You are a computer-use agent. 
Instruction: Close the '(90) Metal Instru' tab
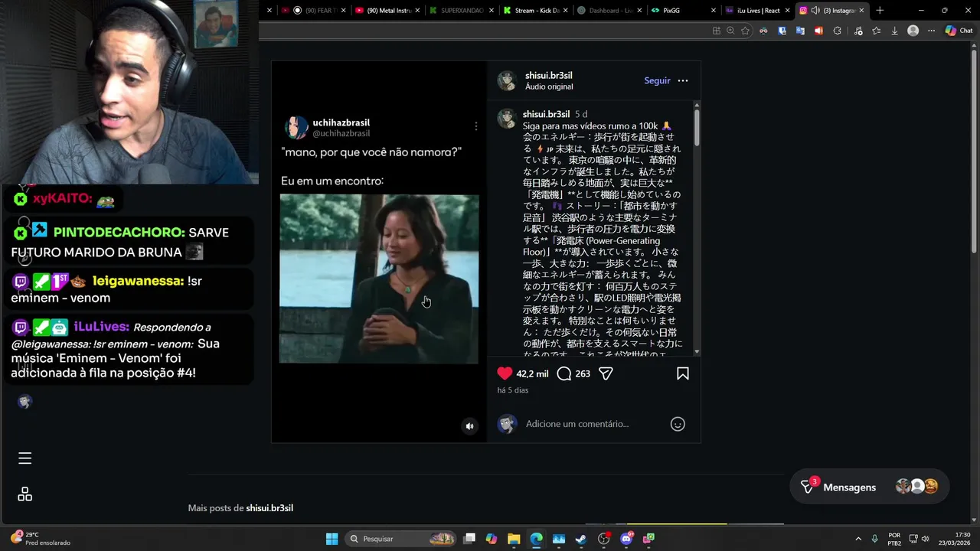click(417, 10)
